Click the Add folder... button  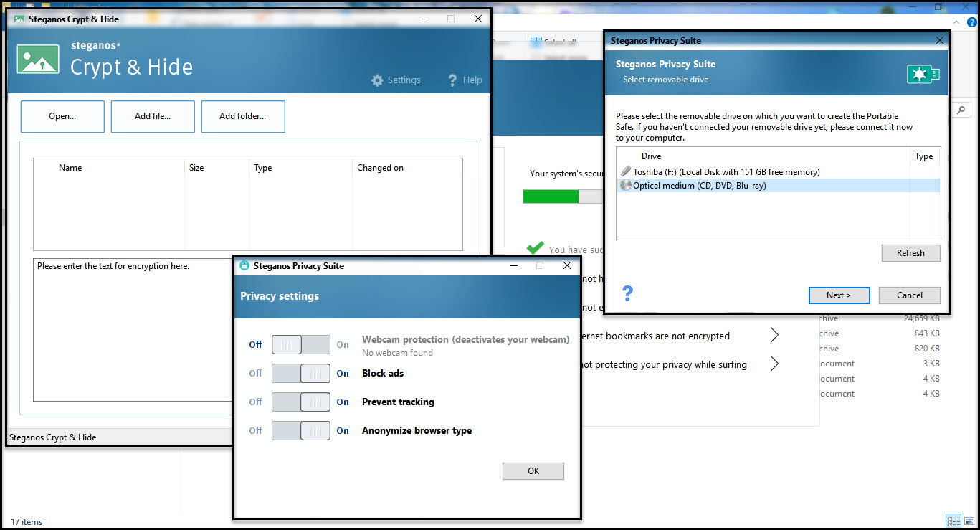click(x=243, y=116)
